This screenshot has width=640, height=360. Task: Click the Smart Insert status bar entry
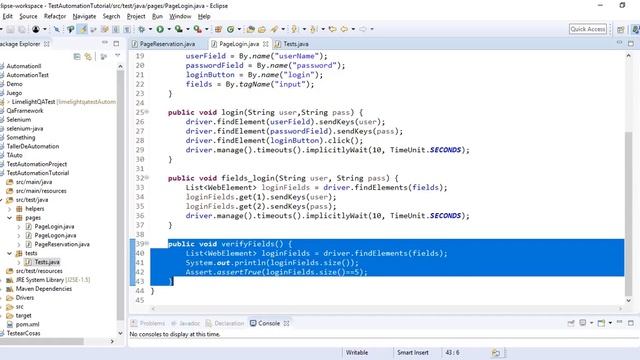[413, 353]
